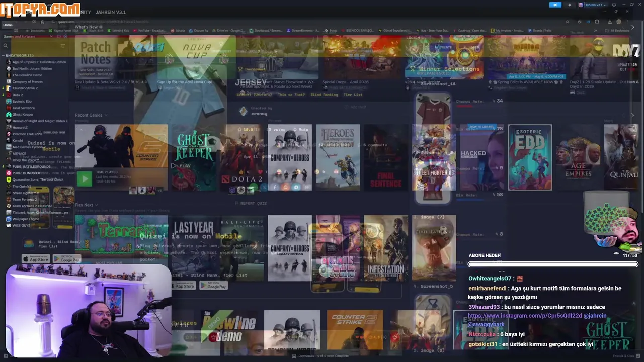Open the browser downloads arrow icon
This screenshot has width=644, height=362.
[x=610, y=22]
